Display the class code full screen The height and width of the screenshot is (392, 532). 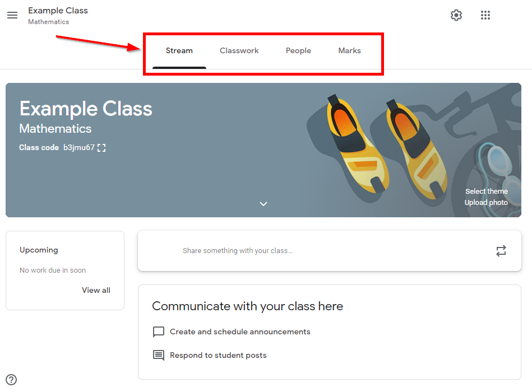tap(101, 148)
